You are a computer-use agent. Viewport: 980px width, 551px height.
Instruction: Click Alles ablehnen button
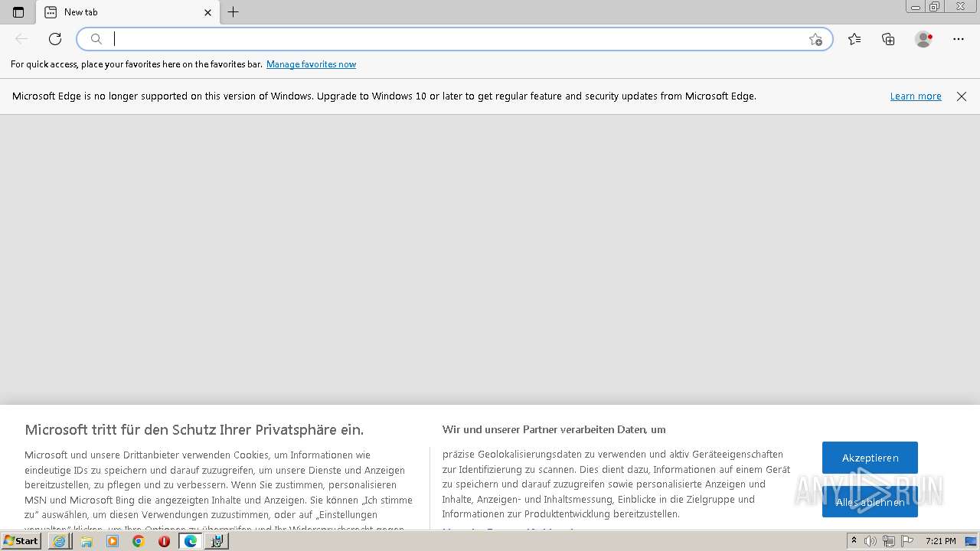(870, 502)
